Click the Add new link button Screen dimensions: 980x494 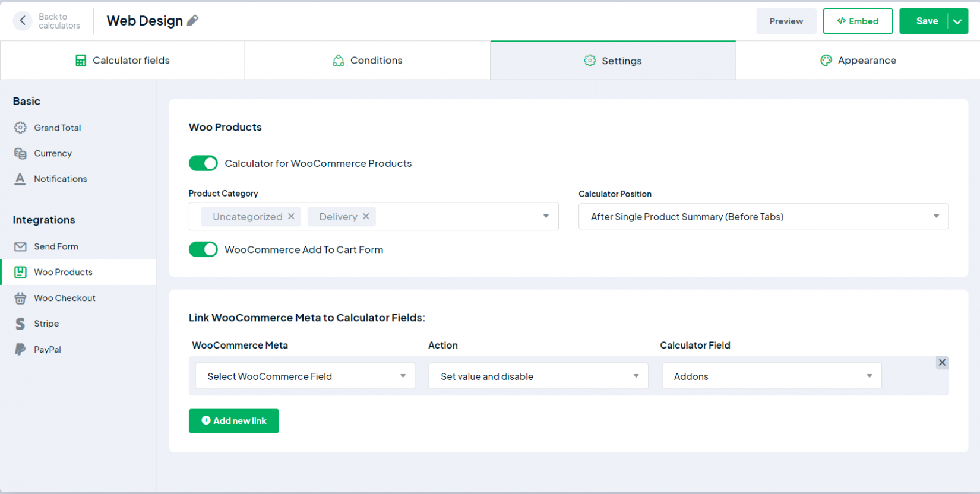click(x=234, y=421)
